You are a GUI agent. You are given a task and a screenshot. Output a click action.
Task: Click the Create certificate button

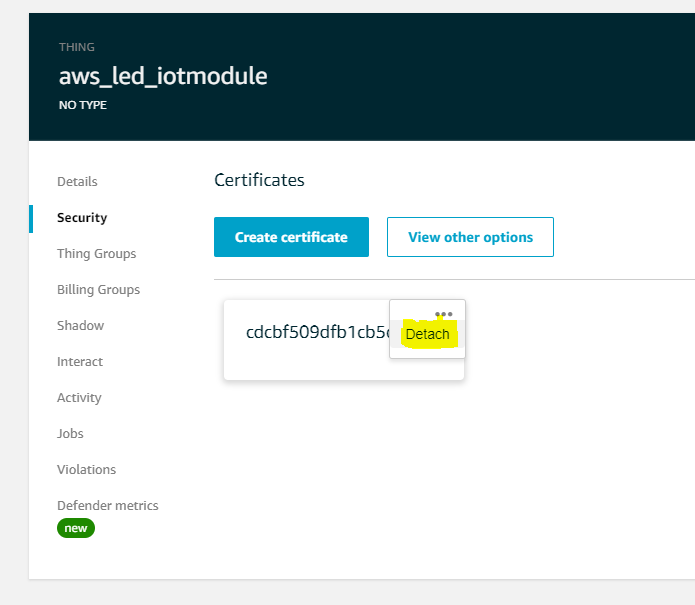(x=291, y=237)
